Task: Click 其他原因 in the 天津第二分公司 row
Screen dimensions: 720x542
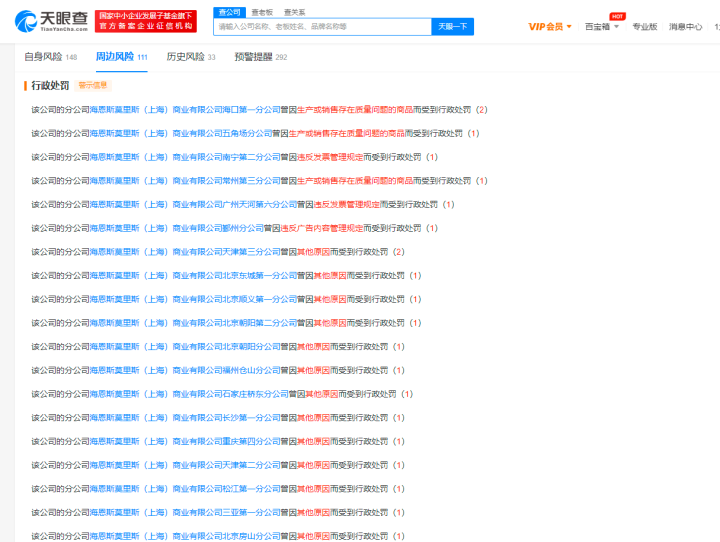Action: tap(314, 465)
